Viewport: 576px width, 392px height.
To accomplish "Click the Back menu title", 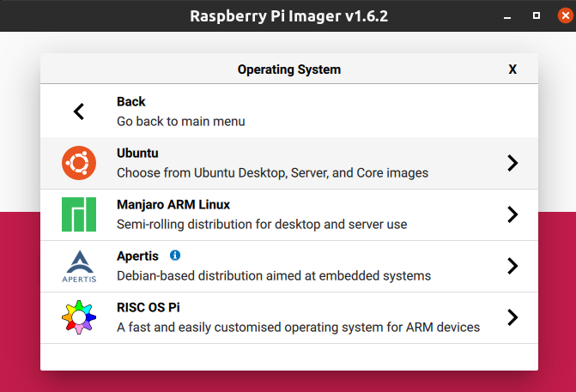I will [131, 102].
